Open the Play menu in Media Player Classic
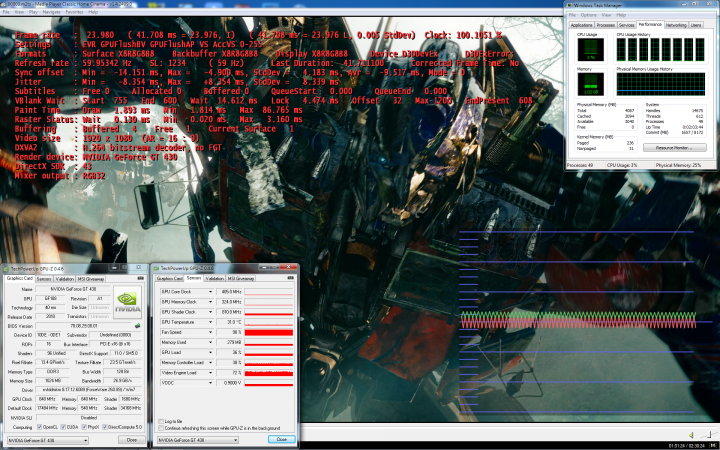 pyautogui.click(x=33, y=12)
